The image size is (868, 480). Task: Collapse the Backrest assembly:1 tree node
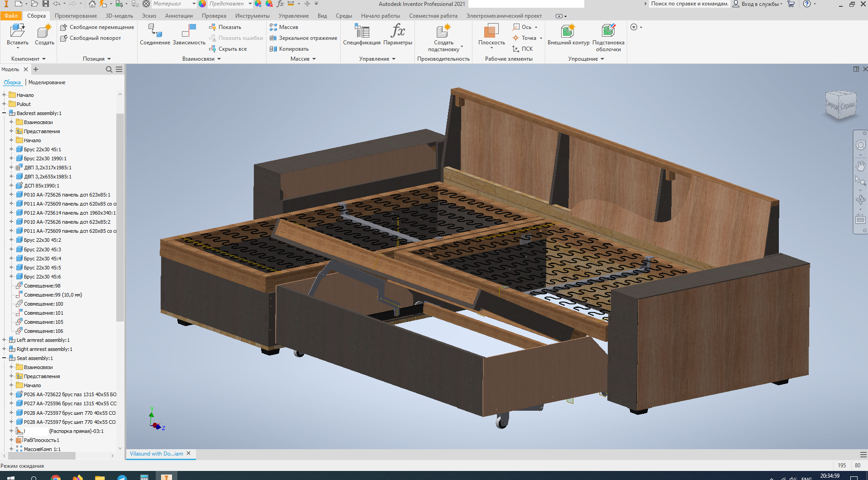click(4, 113)
